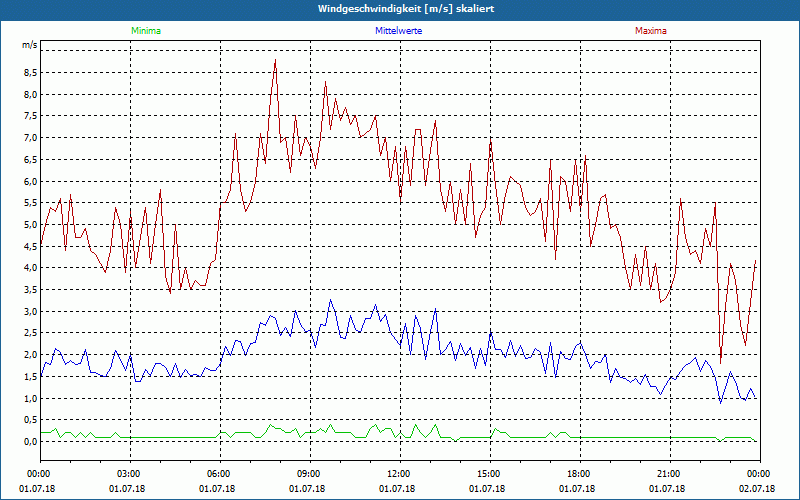Click the 3,5 y-axis value
This screenshot has height=500, width=800.
tap(31, 290)
